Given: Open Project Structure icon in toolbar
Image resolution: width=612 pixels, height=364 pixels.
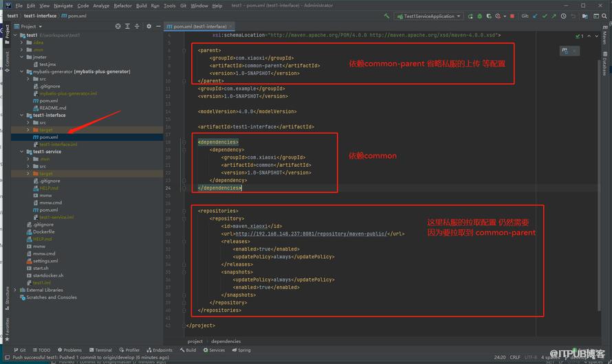Looking at the screenshot, I should pyautogui.click(x=584, y=16).
